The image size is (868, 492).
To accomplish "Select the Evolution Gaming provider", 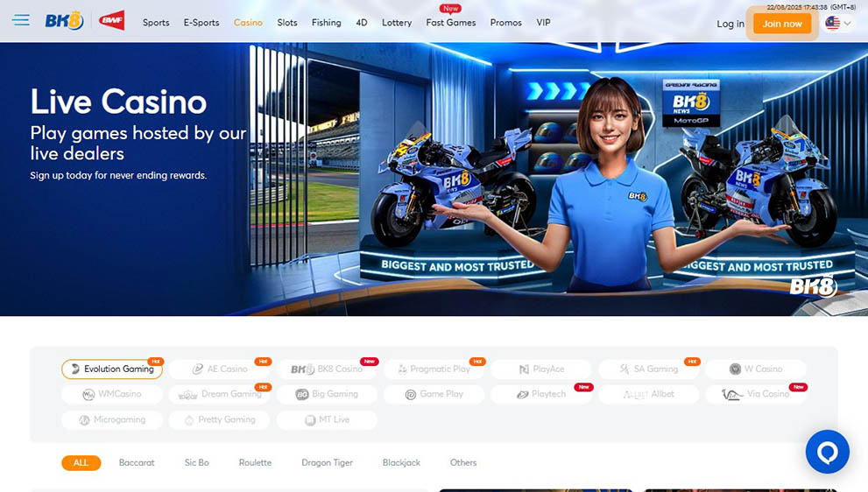I will (112, 369).
